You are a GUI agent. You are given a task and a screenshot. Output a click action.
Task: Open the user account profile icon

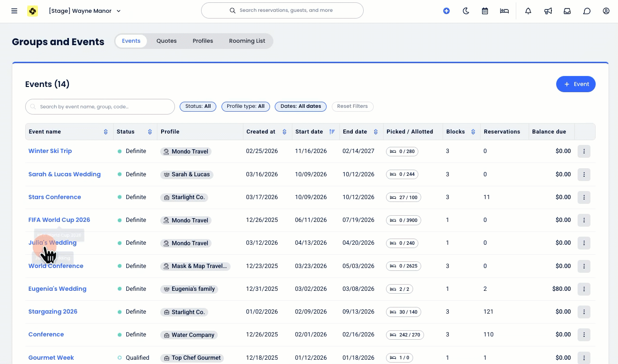click(x=606, y=11)
